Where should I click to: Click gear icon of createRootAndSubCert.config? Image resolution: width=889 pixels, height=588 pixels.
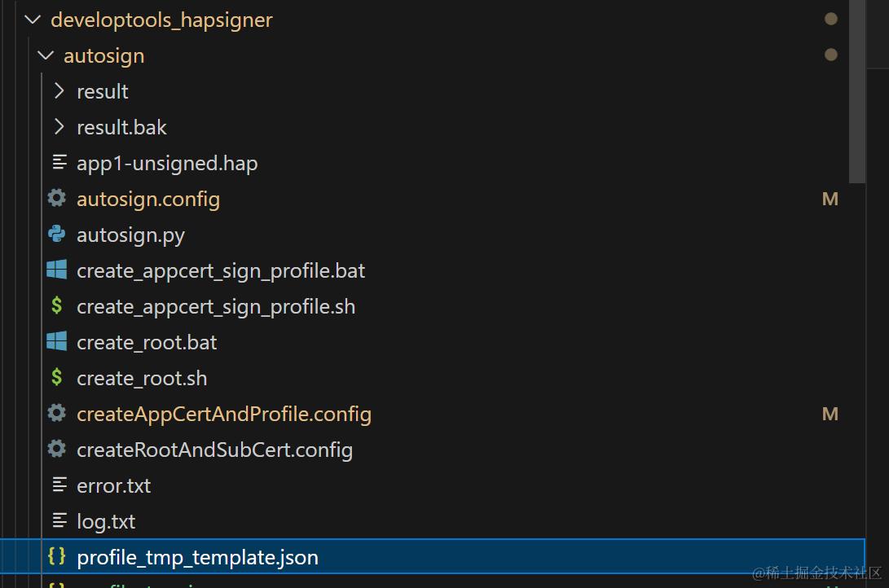(x=57, y=449)
